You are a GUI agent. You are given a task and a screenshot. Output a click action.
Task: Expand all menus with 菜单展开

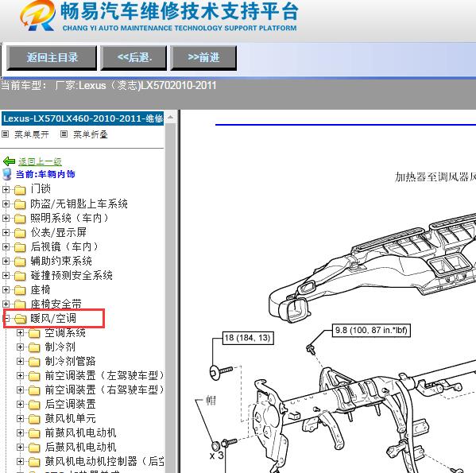click(x=32, y=134)
